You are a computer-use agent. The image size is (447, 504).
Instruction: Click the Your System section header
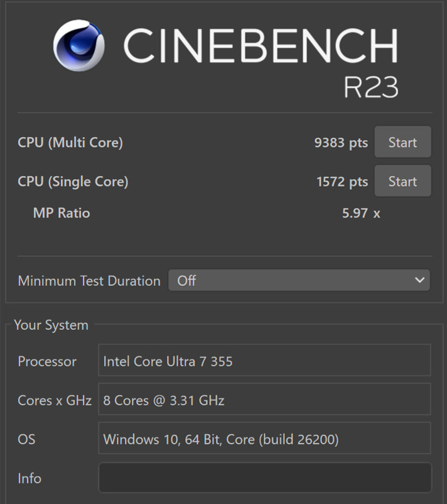pyautogui.click(x=51, y=325)
